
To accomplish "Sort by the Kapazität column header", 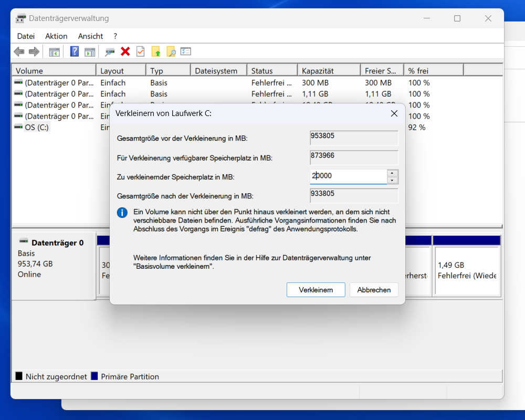I will (329, 71).
